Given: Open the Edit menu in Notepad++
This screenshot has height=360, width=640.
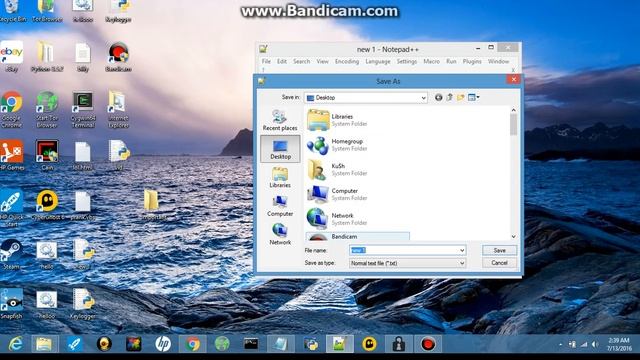Looking at the screenshot, I should (x=282, y=61).
